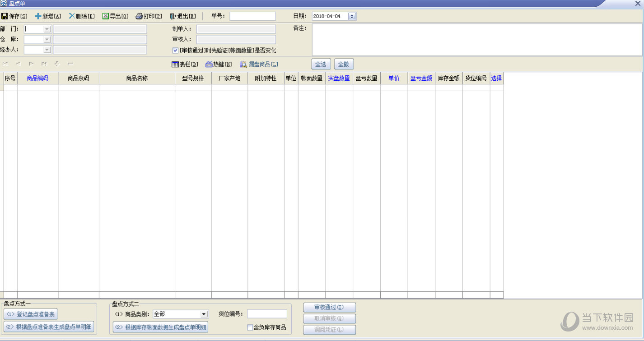
Task: Exit the form using 退出
Action: point(183,16)
